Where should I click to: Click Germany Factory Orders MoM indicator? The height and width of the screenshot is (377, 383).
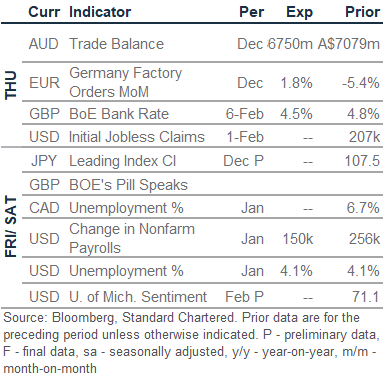click(126, 82)
